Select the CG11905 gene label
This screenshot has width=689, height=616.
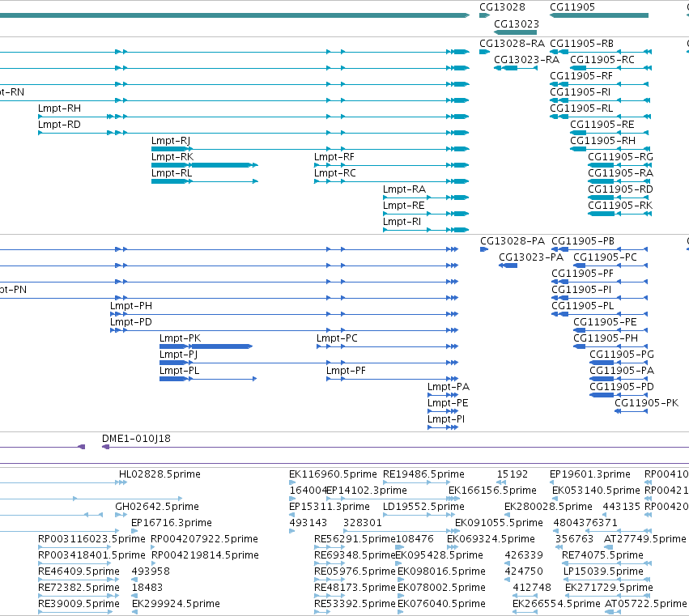coord(572,7)
